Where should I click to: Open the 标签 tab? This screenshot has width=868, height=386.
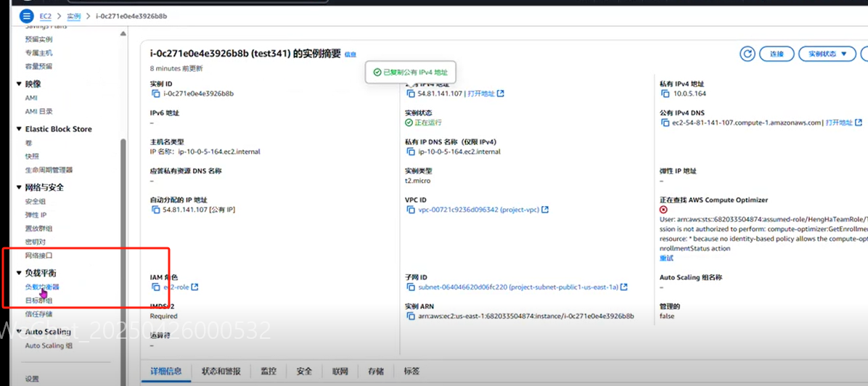412,371
